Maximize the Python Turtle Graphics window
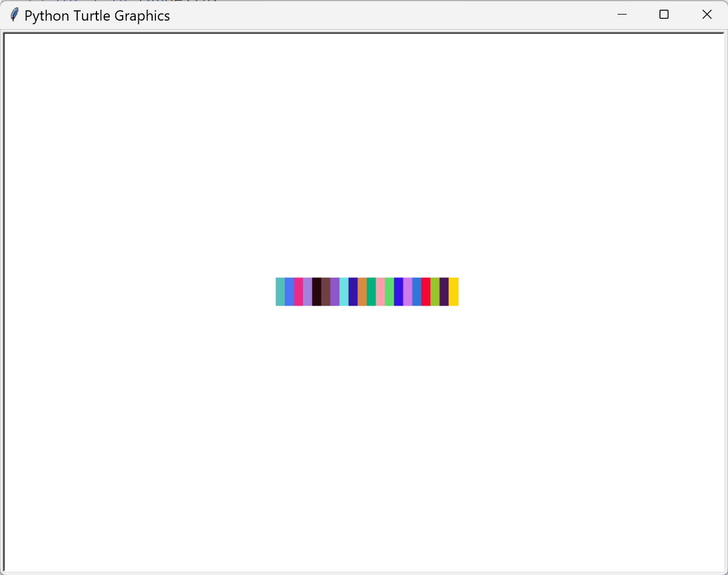Screen dimensions: 728x575 [x=664, y=15]
